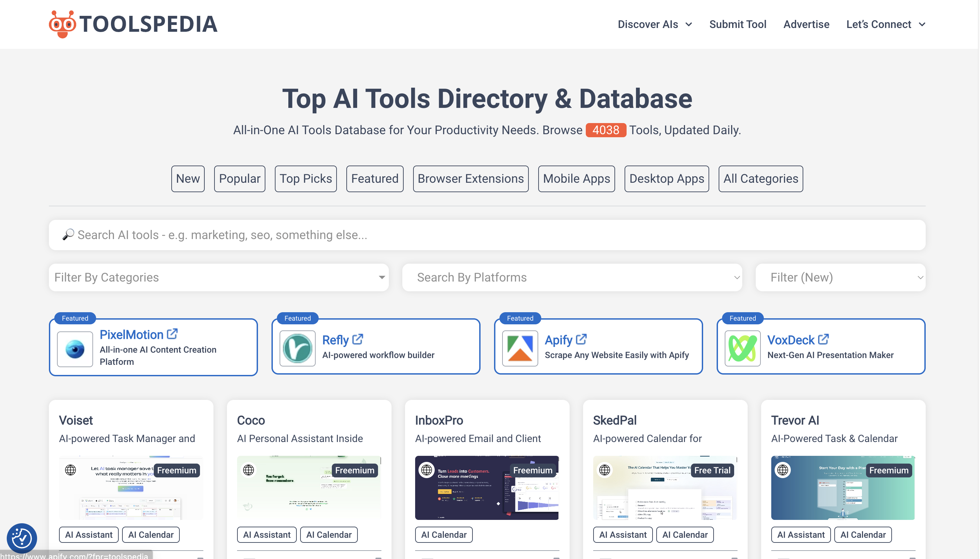Open the Apify featured link

tap(558, 340)
